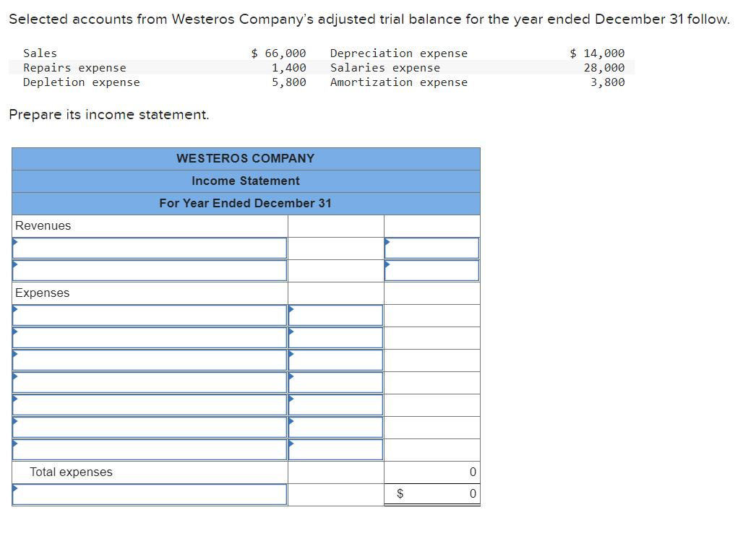Select third expense amount field
Viewport: 756px width, 536px height.
click(x=335, y=360)
